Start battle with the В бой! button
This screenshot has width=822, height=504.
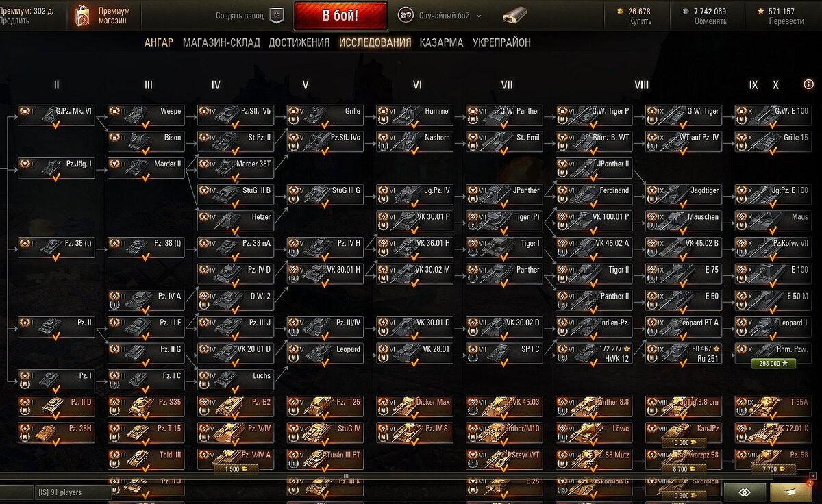pyautogui.click(x=340, y=16)
